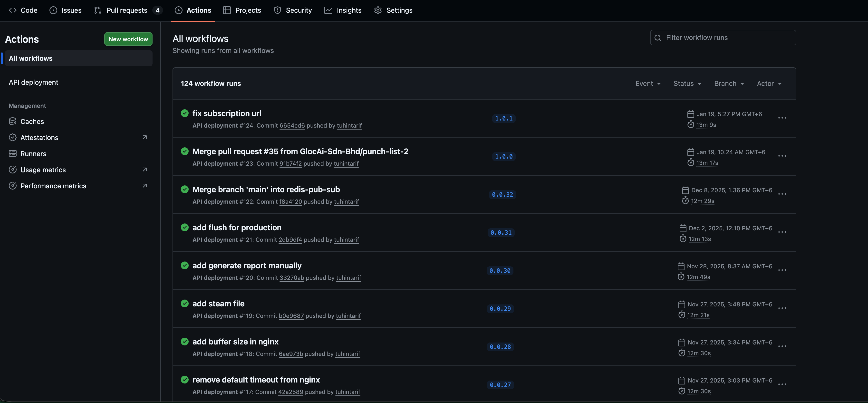The height and width of the screenshot is (403, 868).
Task: Click Performance metrics external arrow icon
Action: tap(145, 186)
